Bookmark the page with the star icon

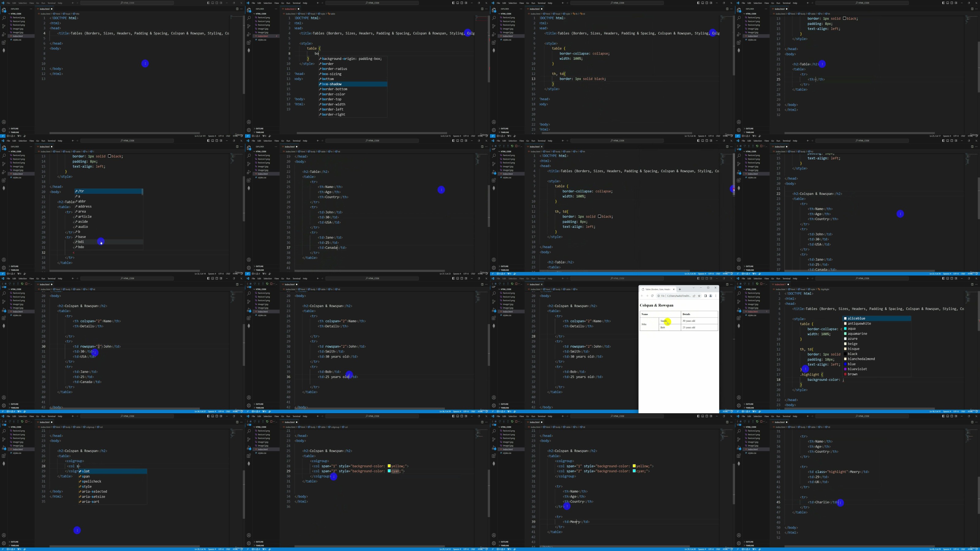click(699, 296)
